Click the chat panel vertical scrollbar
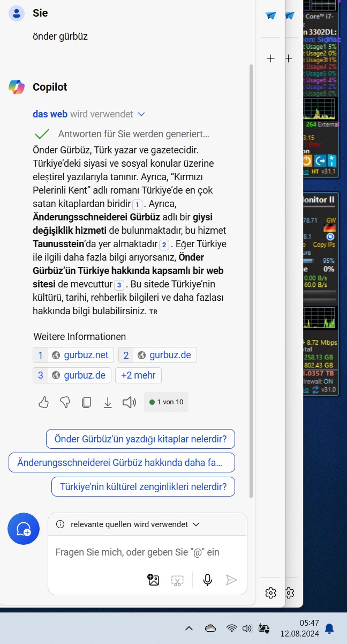The image size is (347, 644). tap(251, 282)
